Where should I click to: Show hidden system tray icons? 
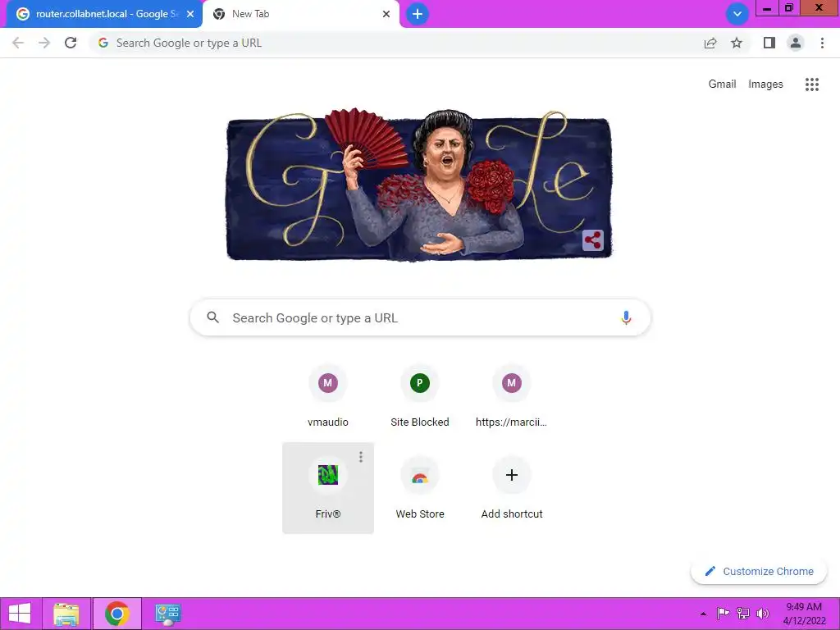pos(703,614)
